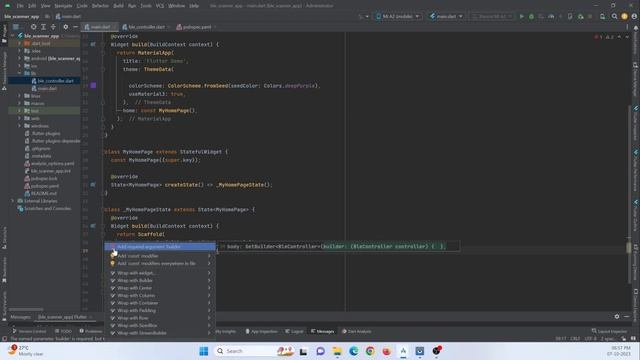Open File Explorer from the taskbar
The width and height of the screenshot is (640, 360).
tap(337, 351)
